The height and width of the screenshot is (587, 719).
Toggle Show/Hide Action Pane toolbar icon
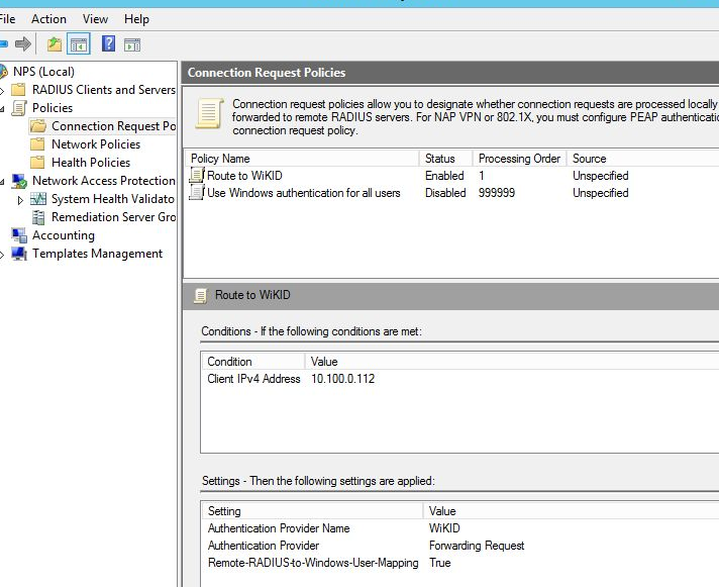tap(132, 44)
